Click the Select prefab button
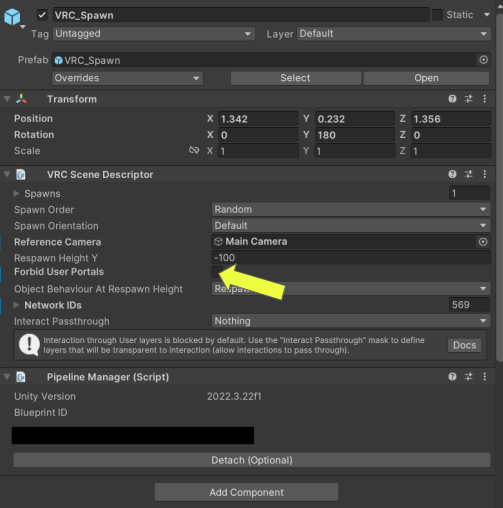The height and width of the screenshot is (508, 503). [x=296, y=78]
